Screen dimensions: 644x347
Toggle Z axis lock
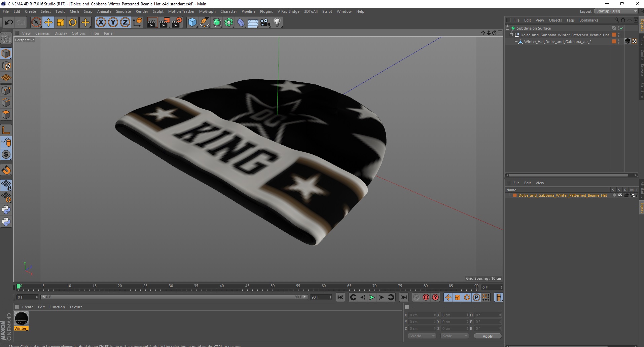[125, 23]
